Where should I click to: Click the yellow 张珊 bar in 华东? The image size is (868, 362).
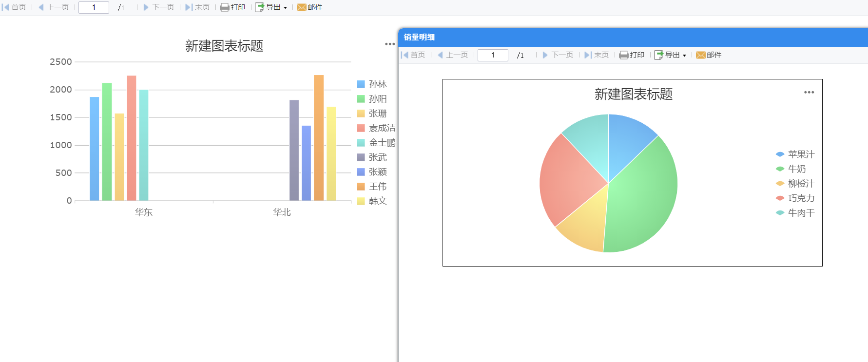pyautogui.click(x=119, y=157)
